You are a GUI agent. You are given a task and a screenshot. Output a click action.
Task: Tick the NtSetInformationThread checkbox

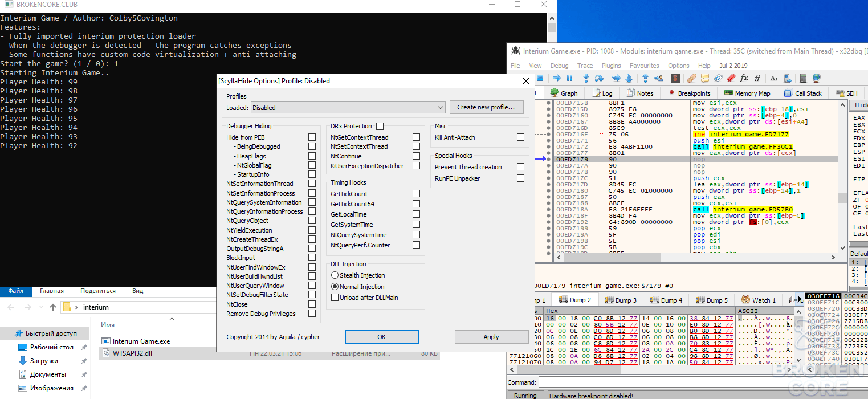pyautogui.click(x=312, y=184)
